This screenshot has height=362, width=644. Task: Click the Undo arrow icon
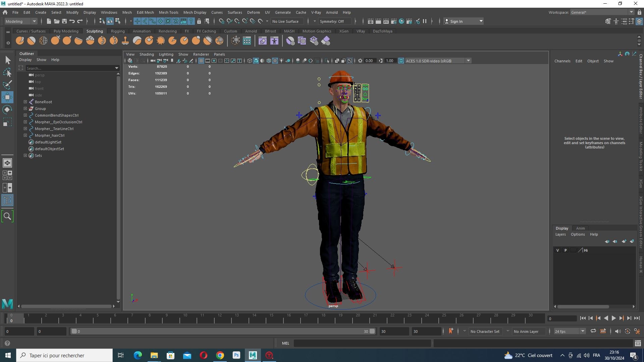[72, 21]
